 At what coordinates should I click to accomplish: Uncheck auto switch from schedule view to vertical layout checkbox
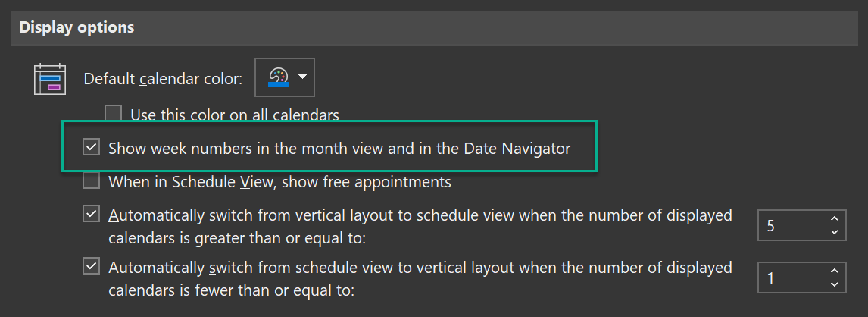coord(91,266)
